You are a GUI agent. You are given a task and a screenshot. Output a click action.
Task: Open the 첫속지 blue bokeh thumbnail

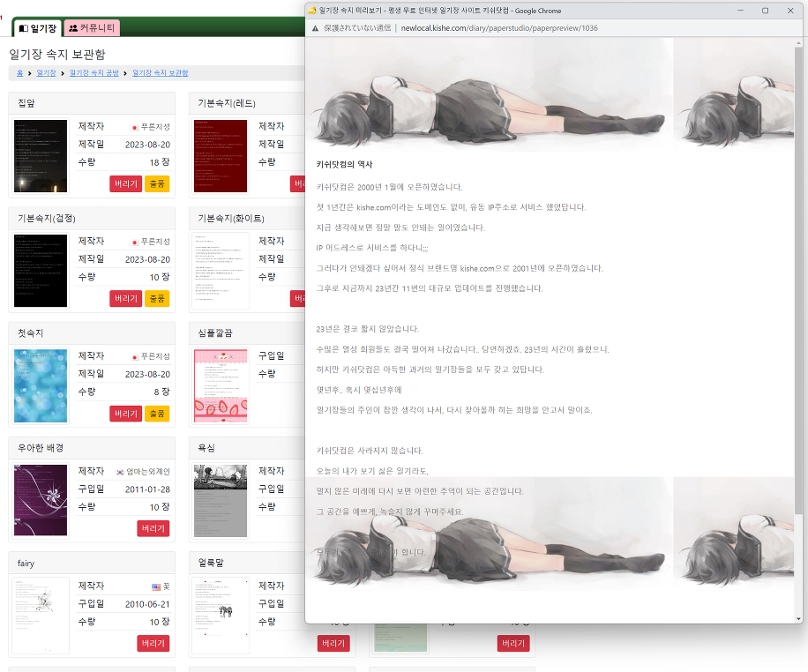point(41,386)
